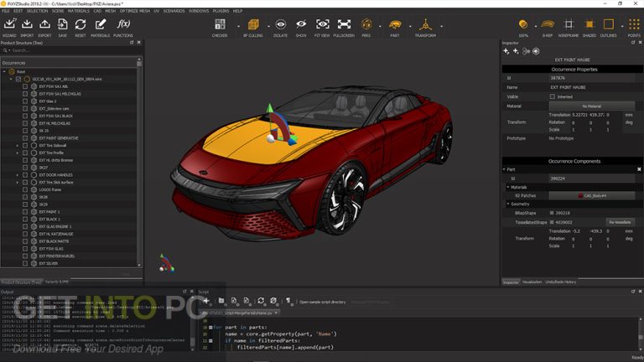Image resolution: width=644 pixels, height=362 pixels.
Task: Toggle the Checker view icon
Action: pyautogui.click(x=220, y=25)
